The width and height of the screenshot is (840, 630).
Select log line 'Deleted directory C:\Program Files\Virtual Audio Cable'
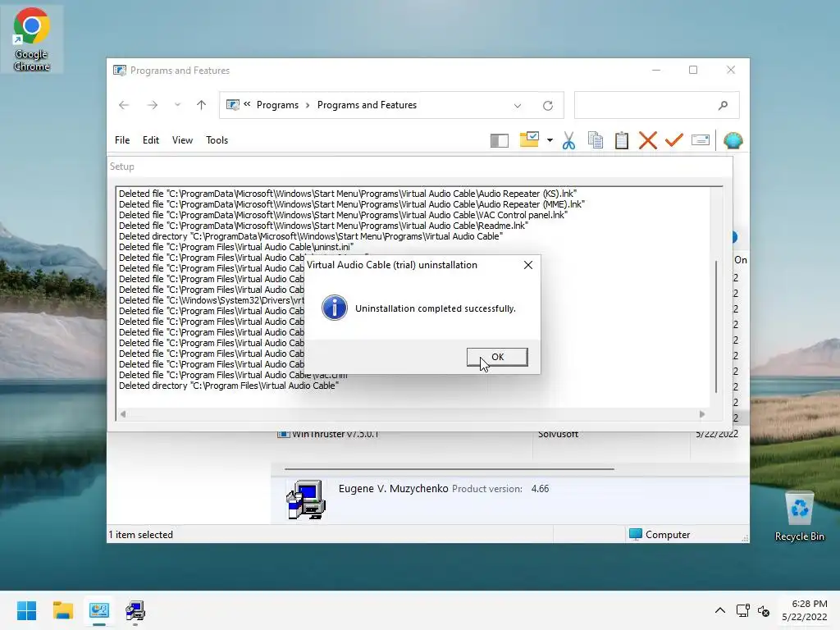229,386
